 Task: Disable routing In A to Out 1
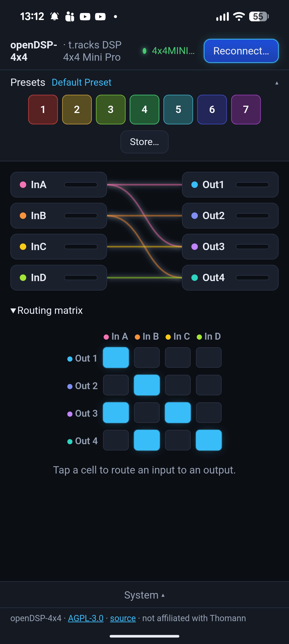click(116, 358)
